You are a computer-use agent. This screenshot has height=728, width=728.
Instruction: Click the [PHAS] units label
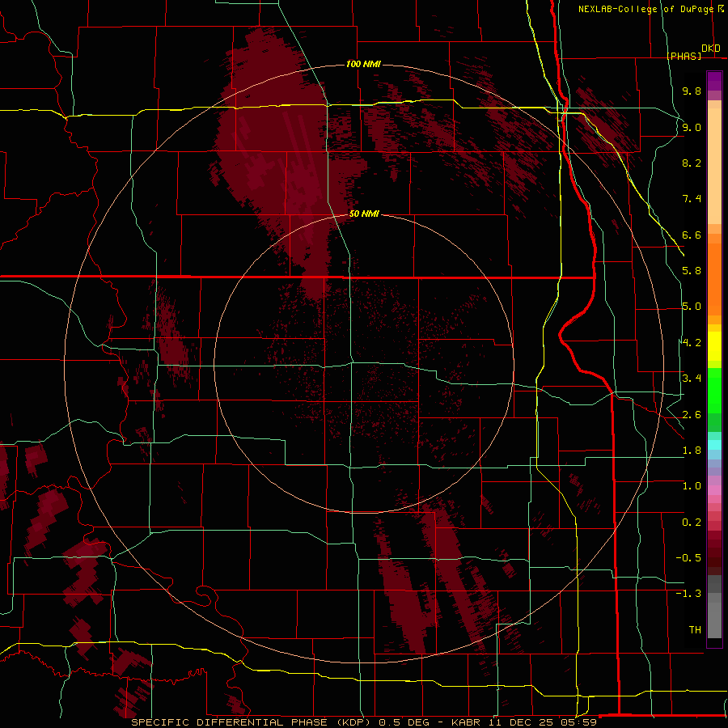point(684,57)
